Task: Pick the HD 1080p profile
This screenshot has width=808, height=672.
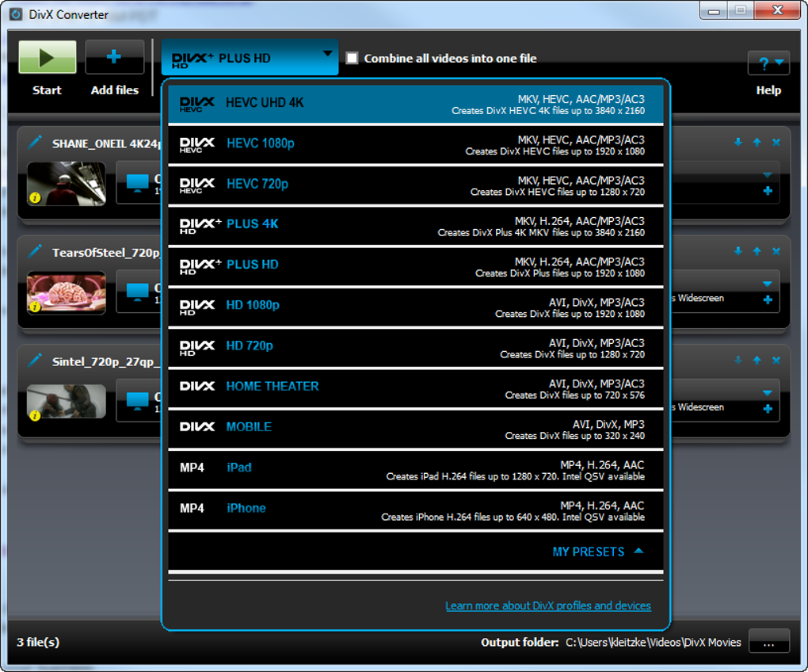Action: click(415, 307)
